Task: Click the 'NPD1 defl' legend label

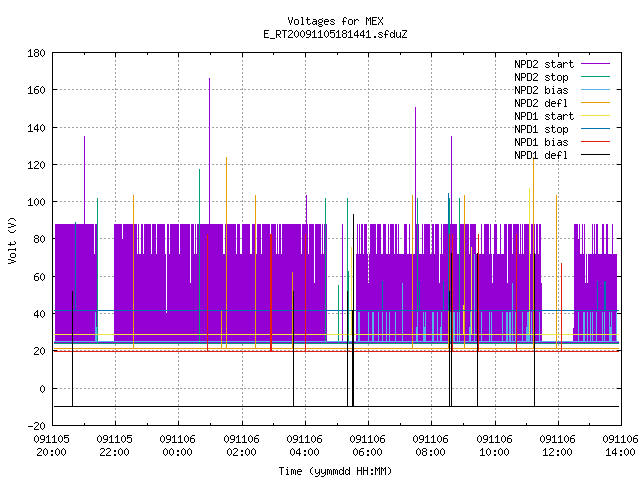Action: 541,156
